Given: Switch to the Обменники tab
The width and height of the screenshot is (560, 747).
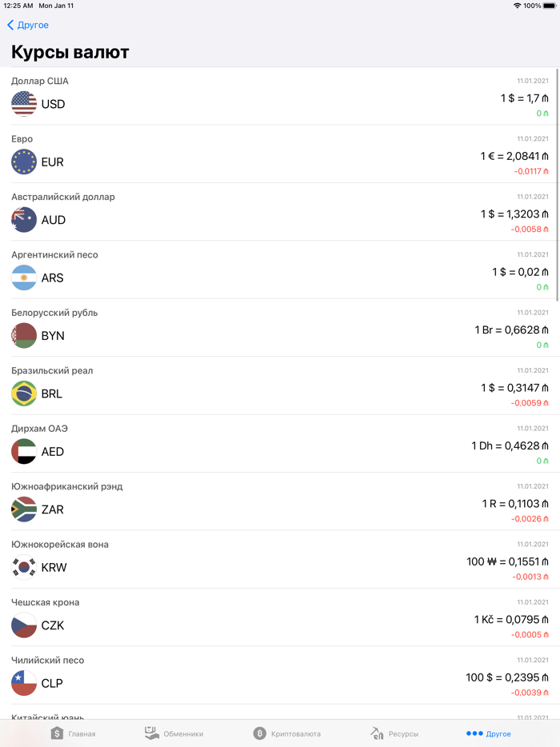Looking at the screenshot, I should click(174, 733).
